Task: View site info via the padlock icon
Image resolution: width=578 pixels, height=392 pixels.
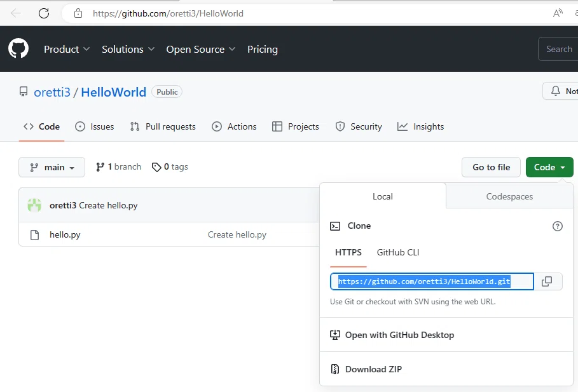Action: pos(78,13)
